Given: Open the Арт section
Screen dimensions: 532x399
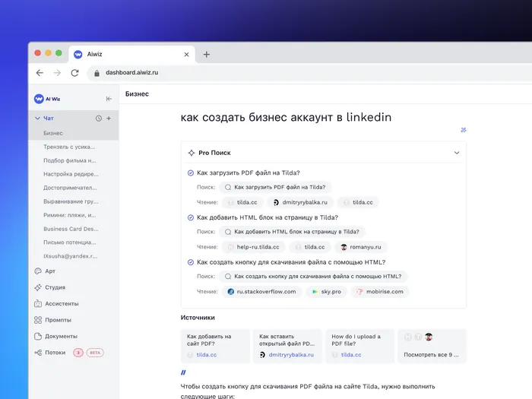Looking at the screenshot, I should click(x=50, y=271).
